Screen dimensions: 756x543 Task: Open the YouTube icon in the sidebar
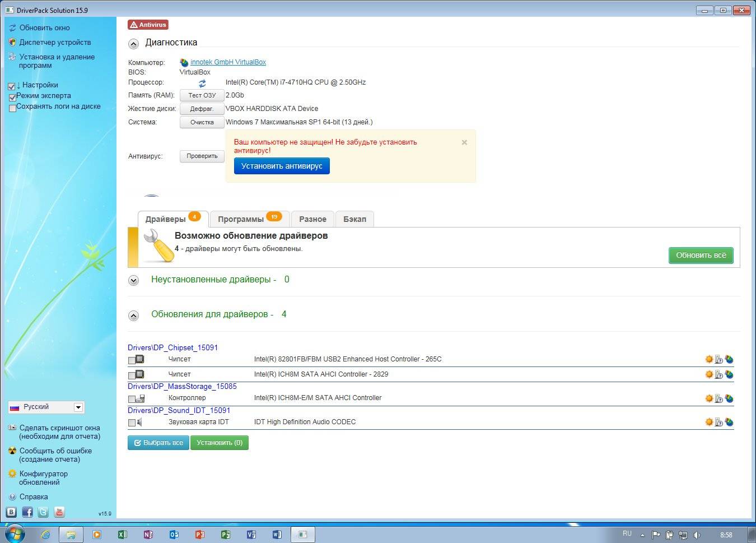(x=59, y=512)
